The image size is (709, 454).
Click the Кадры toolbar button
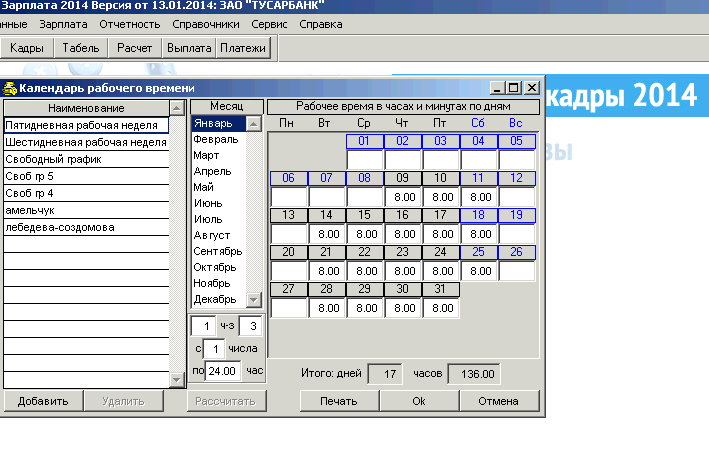26,48
